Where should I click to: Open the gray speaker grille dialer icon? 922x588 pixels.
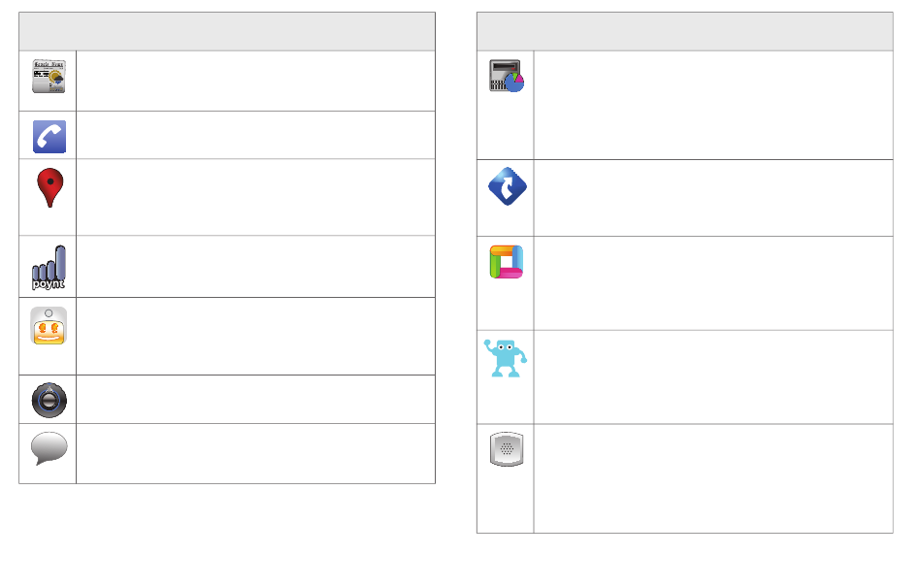tap(507, 449)
